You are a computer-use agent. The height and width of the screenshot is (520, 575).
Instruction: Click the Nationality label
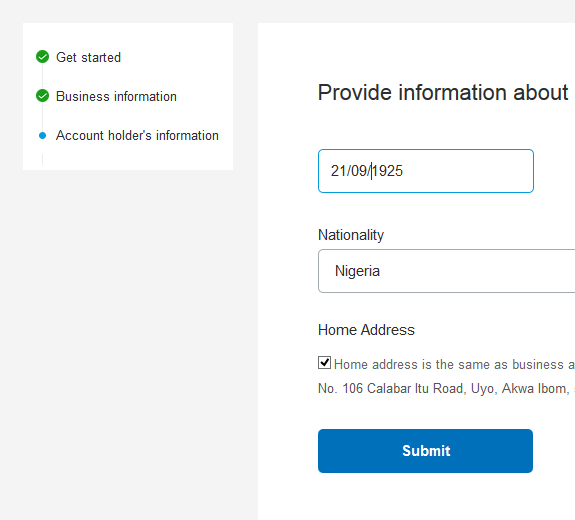351,235
